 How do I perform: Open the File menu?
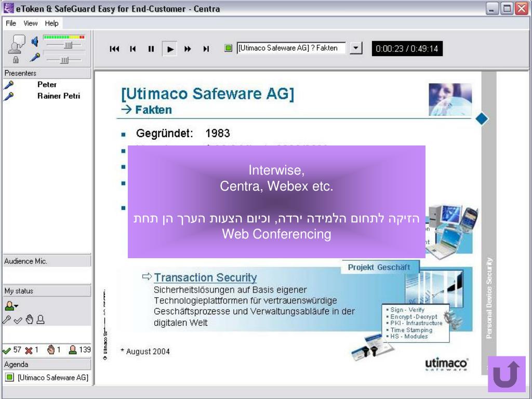tap(11, 23)
